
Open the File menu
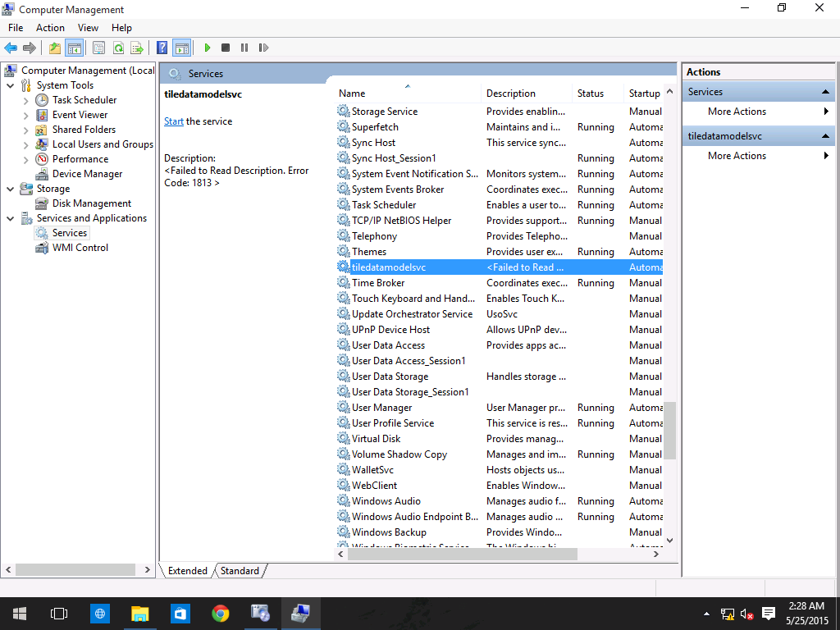(x=16, y=28)
